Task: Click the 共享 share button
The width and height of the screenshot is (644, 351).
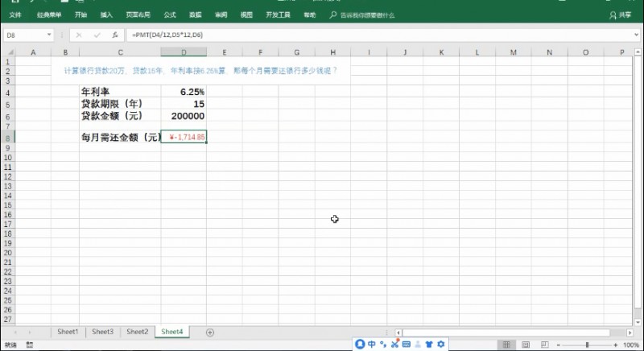Action: tap(620, 15)
